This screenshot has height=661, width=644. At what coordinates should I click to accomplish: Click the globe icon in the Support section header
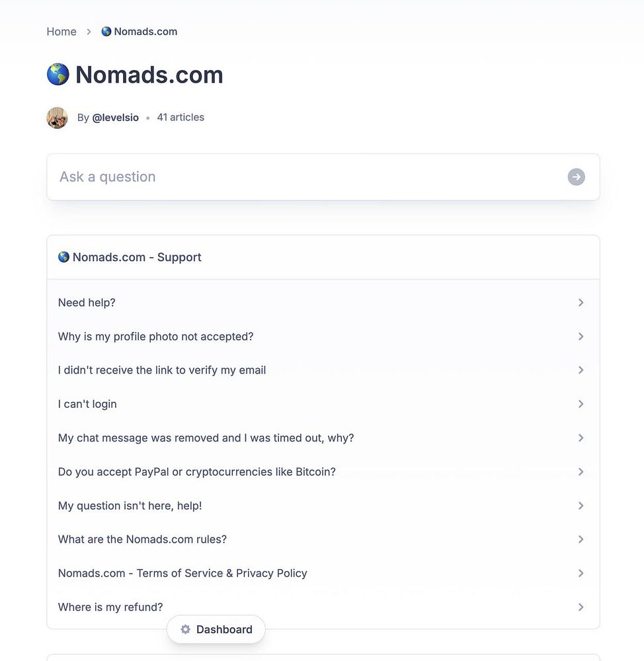click(x=64, y=257)
